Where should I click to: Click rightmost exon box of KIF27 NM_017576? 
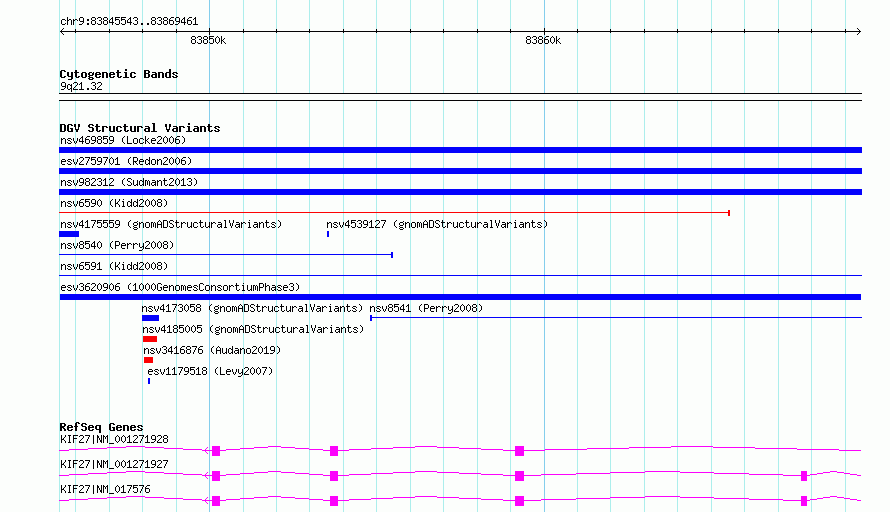pyautogui.click(x=804, y=501)
